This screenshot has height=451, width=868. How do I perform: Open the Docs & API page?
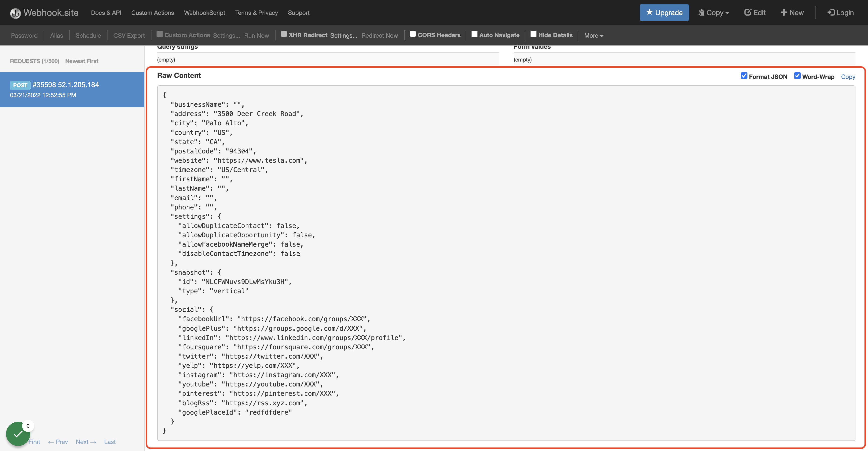106,13
